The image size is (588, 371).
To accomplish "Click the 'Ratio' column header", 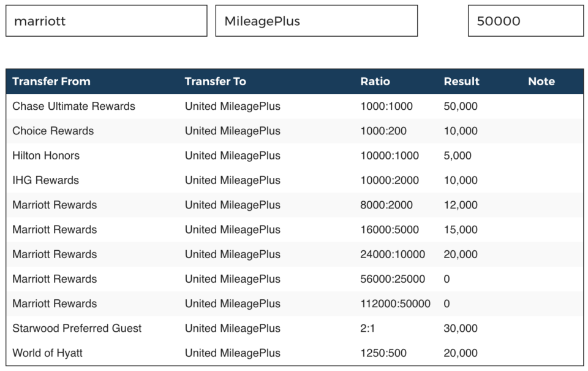I will (x=375, y=81).
